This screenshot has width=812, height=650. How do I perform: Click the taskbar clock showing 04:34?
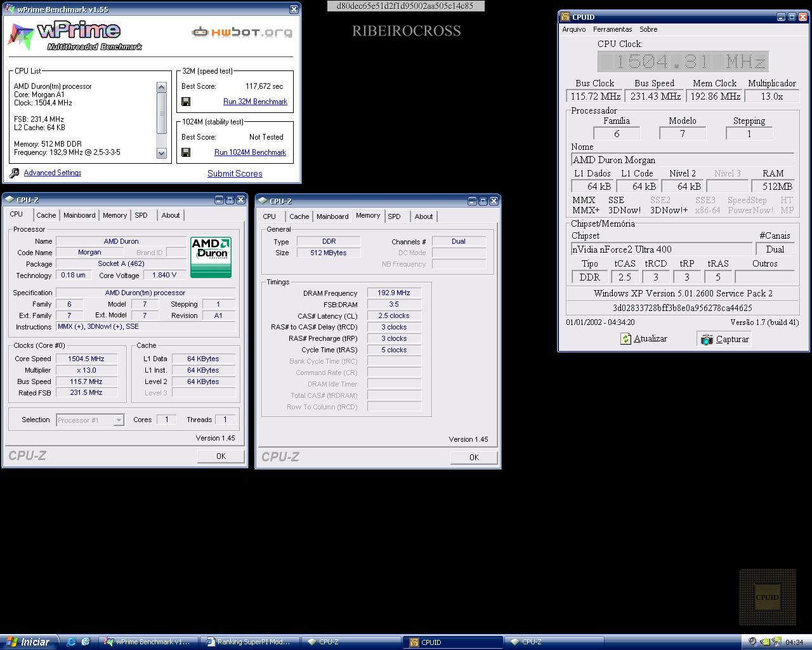[x=794, y=642]
